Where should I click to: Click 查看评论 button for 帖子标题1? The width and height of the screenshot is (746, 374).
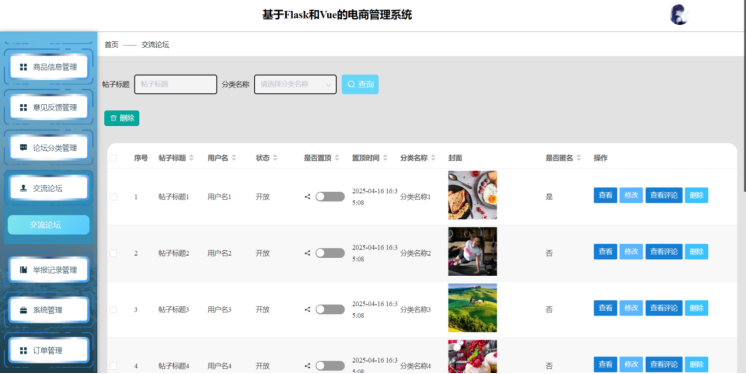664,195
